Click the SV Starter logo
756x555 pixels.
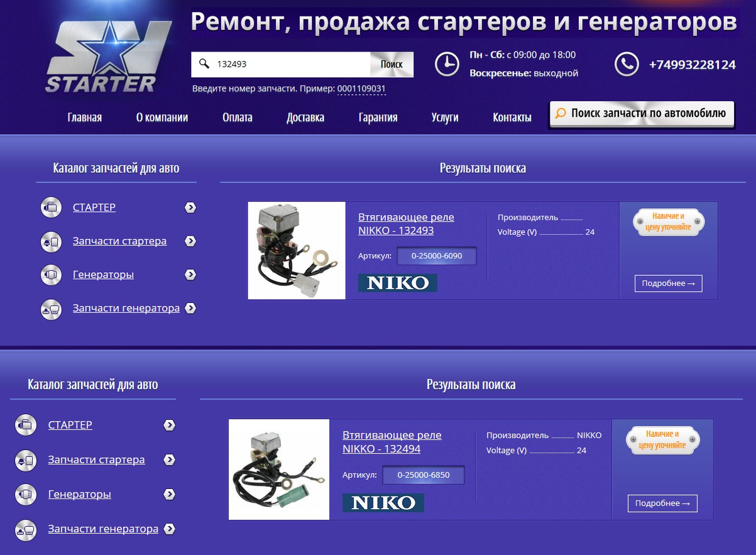coord(108,58)
